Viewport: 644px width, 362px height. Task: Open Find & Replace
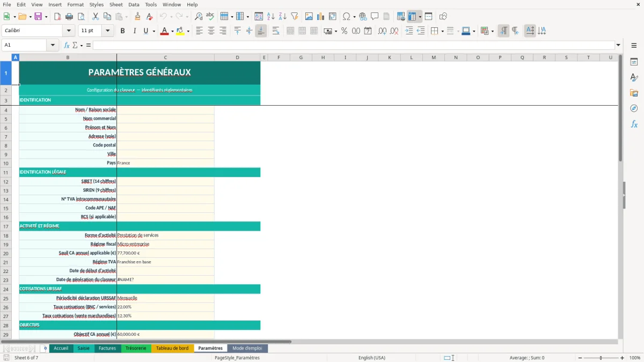pyautogui.click(x=199, y=17)
